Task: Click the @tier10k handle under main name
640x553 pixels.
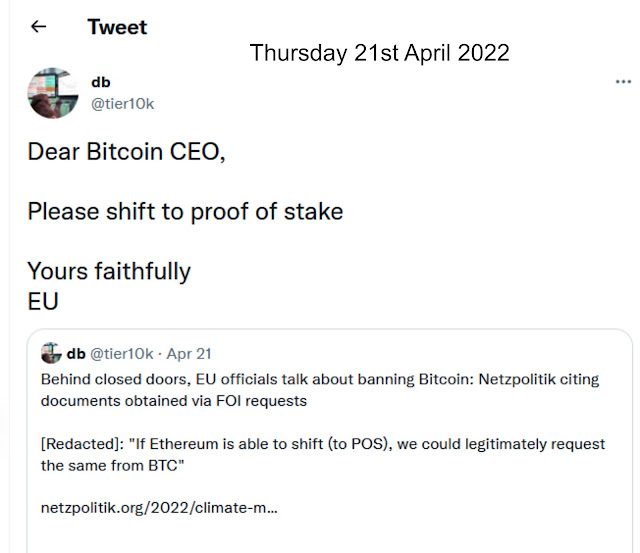Action: click(x=123, y=103)
